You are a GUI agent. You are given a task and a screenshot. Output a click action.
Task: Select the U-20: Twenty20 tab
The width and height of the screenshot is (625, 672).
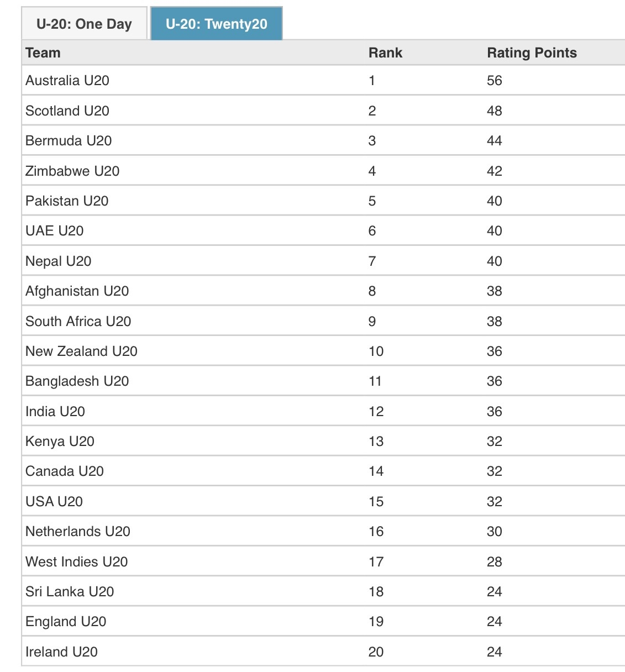[x=216, y=24]
